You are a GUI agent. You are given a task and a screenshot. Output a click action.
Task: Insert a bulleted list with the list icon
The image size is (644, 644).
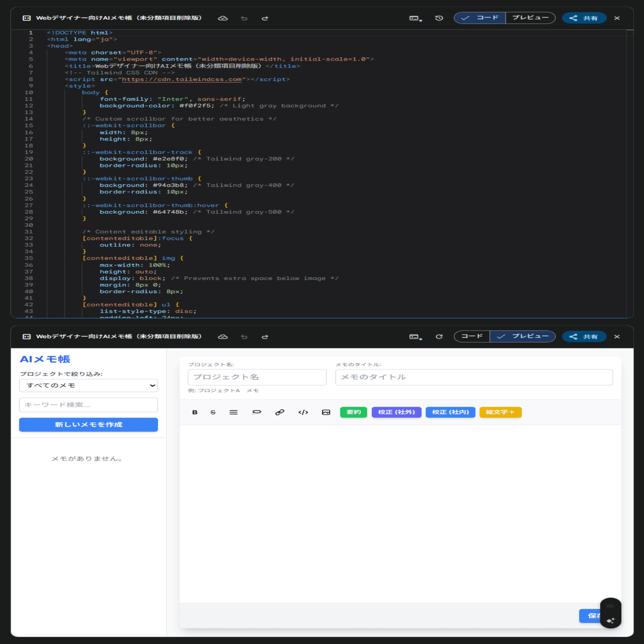pyautogui.click(x=233, y=413)
